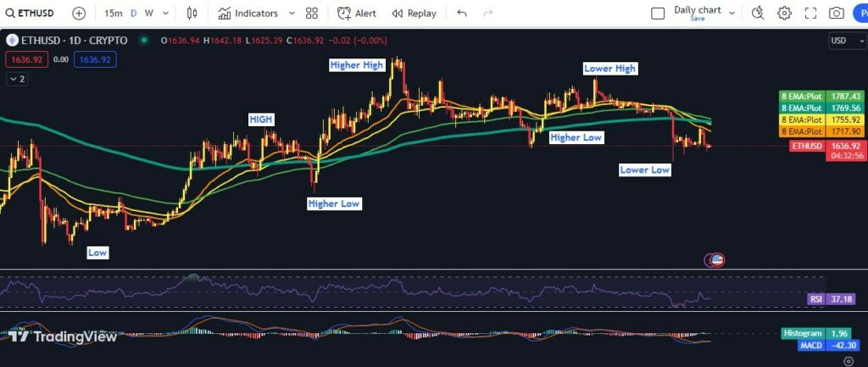Open the quick search icon
Screen dimensions: 868x367
758,14
